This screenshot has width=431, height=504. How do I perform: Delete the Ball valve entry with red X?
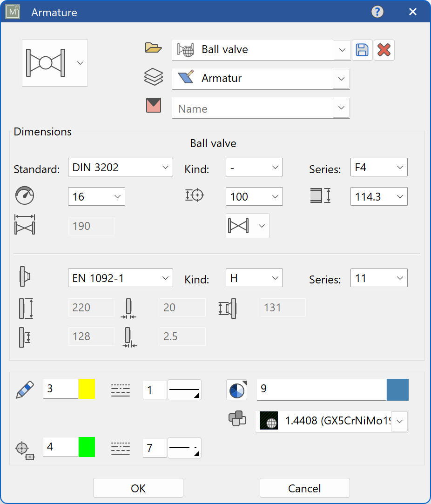click(384, 50)
